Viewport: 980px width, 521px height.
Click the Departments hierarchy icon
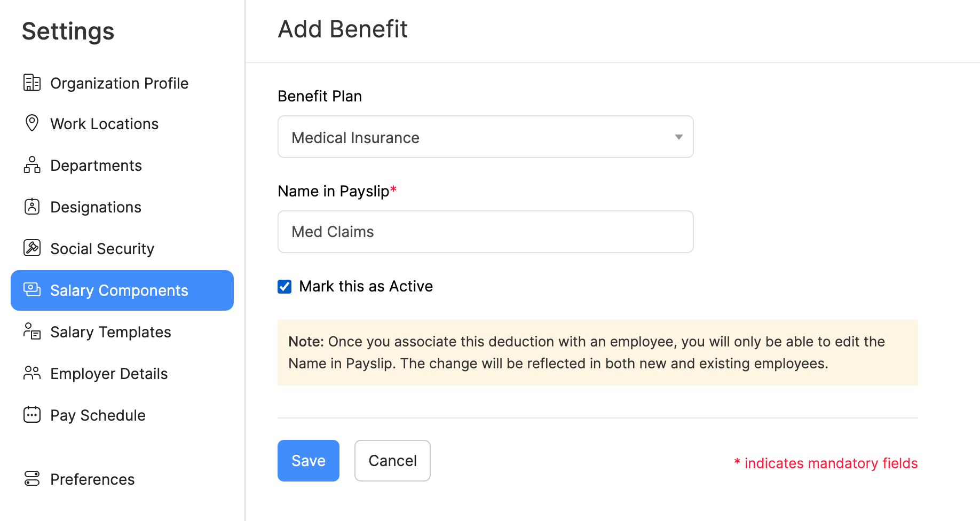[x=32, y=165]
